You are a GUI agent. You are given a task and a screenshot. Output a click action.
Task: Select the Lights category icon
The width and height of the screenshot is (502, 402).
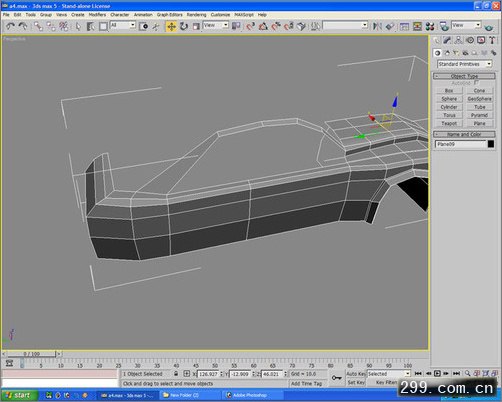pos(456,53)
